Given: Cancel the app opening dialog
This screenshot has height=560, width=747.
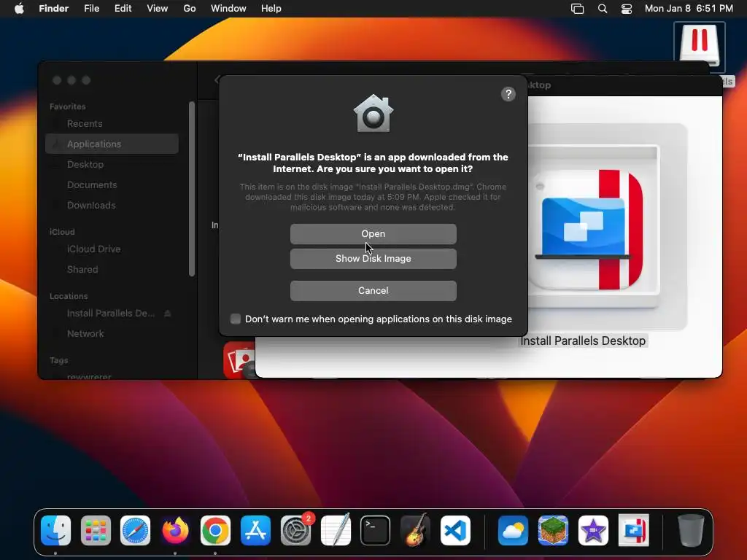Looking at the screenshot, I should [x=373, y=290].
